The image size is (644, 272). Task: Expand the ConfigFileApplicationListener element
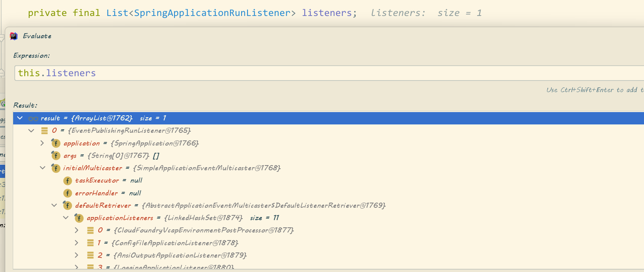pyautogui.click(x=77, y=243)
